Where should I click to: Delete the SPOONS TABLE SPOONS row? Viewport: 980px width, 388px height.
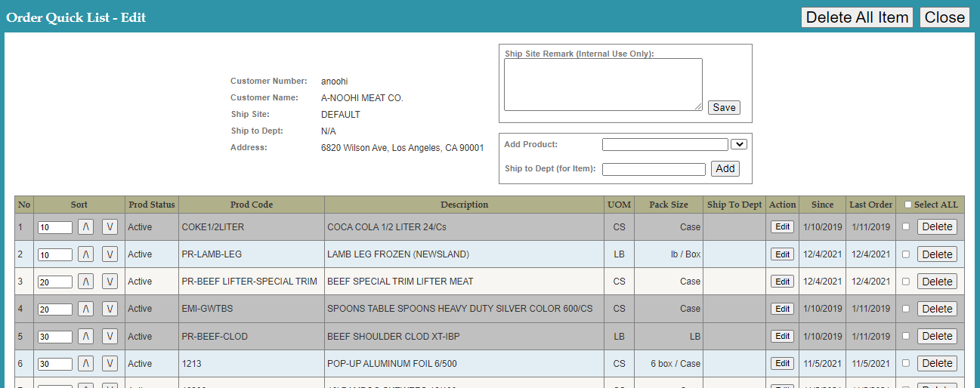(x=937, y=309)
